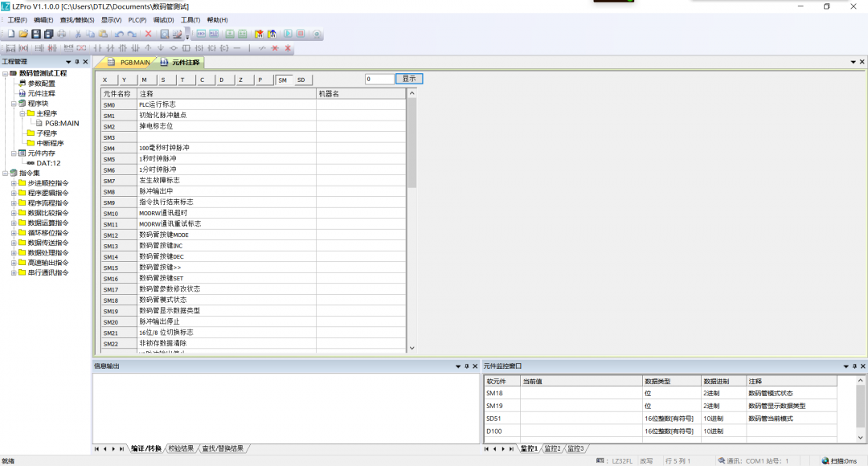
Task: Click the Save project icon in toolbar
Action: pos(36,34)
